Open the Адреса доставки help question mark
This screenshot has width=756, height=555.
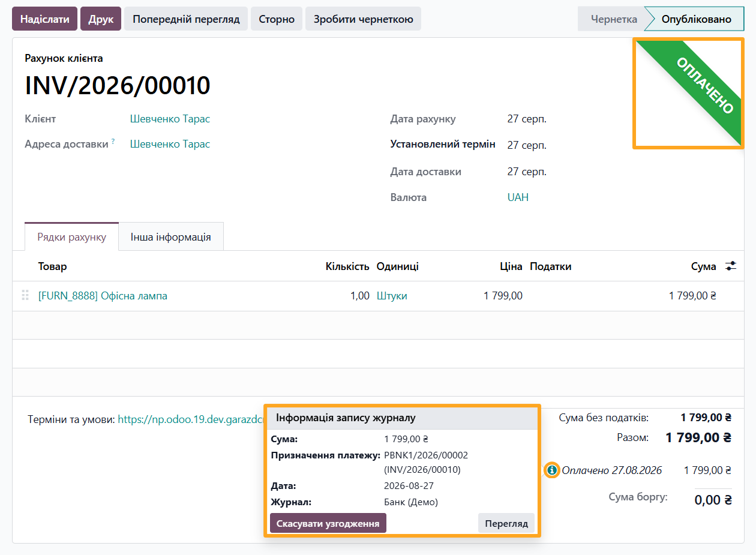pos(113,142)
